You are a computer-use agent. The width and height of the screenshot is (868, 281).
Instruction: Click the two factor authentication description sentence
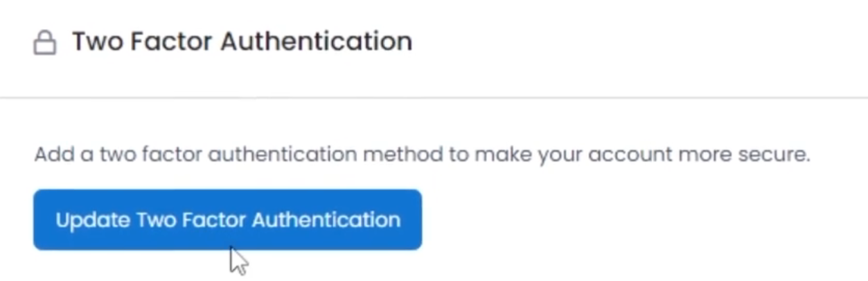[x=422, y=154]
